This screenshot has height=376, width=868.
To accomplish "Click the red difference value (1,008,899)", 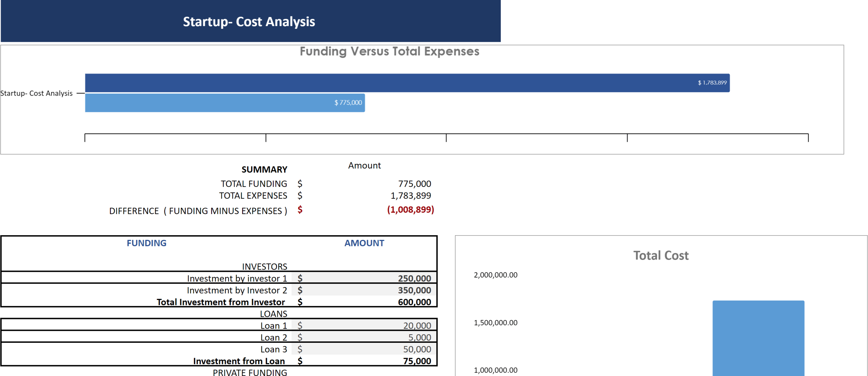I will pos(410,210).
